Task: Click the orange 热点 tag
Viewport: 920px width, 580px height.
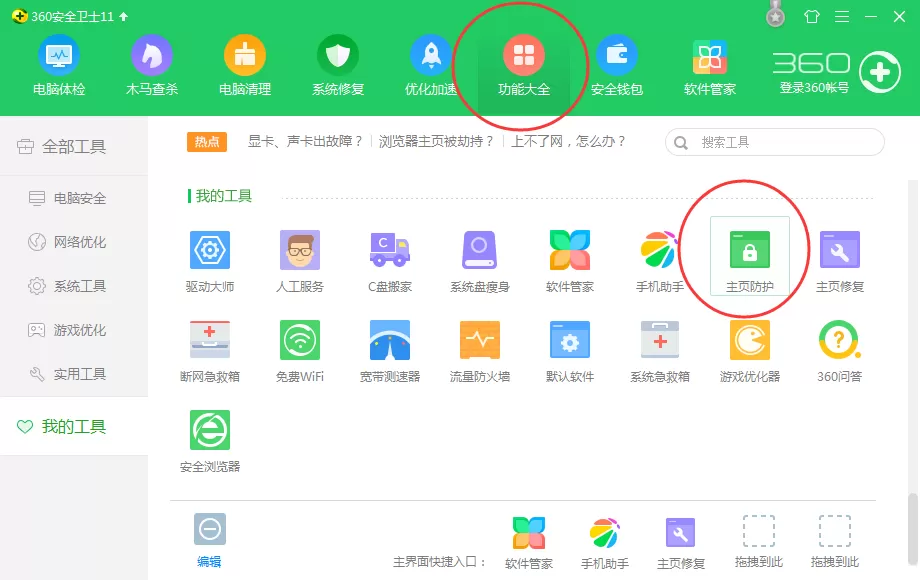Action: pos(207,142)
